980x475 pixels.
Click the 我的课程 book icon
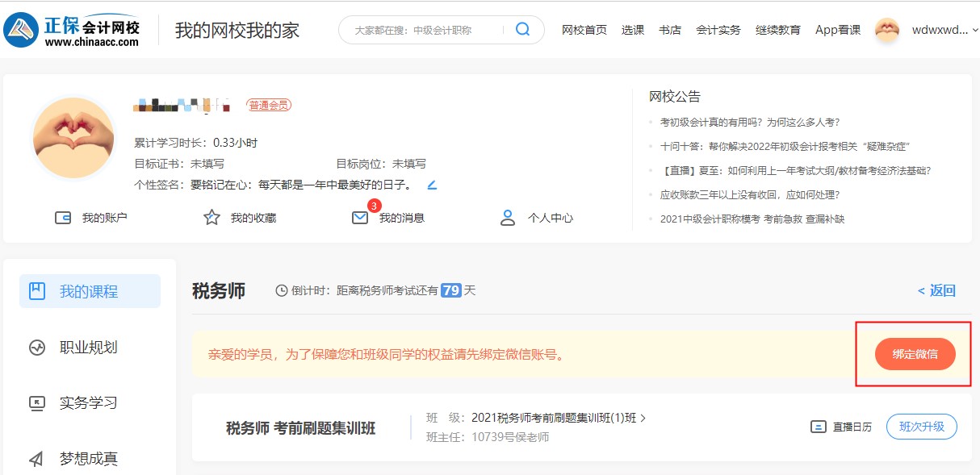point(37,291)
